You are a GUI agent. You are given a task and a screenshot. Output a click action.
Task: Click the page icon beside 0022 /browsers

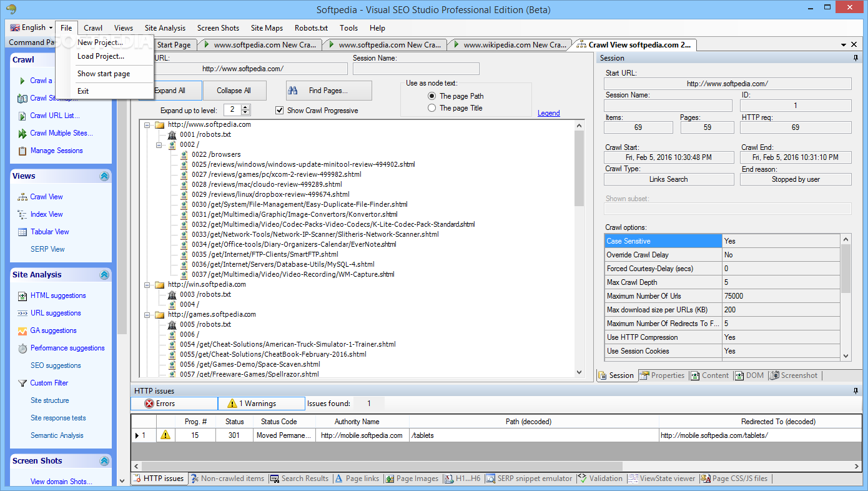tap(184, 154)
